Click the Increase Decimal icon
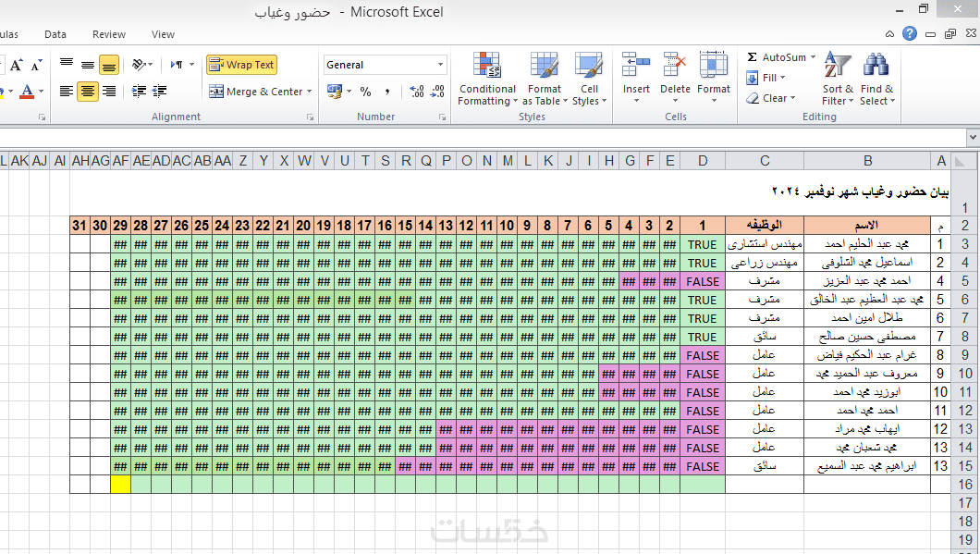This screenshot has height=554, width=980. (x=417, y=92)
